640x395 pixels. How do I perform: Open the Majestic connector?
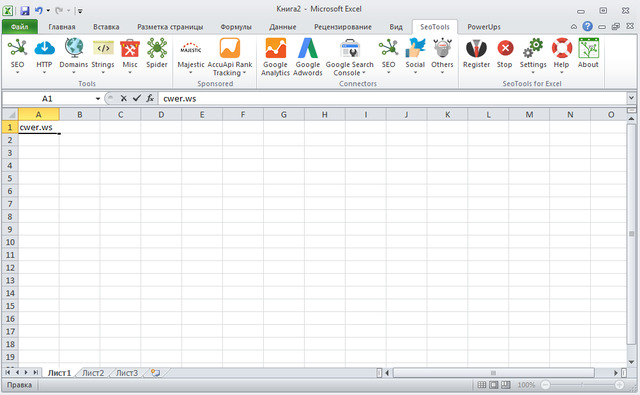coord(191,56)
